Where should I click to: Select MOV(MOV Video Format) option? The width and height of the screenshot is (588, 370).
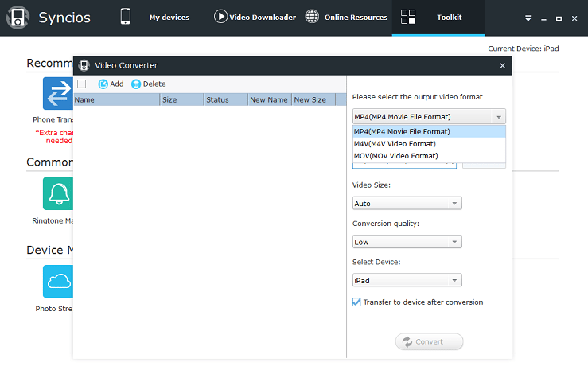[429, 156]
